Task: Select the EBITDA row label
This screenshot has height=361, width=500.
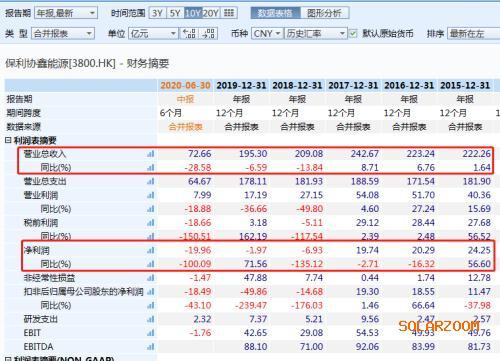Action: (x=38, y=347)
